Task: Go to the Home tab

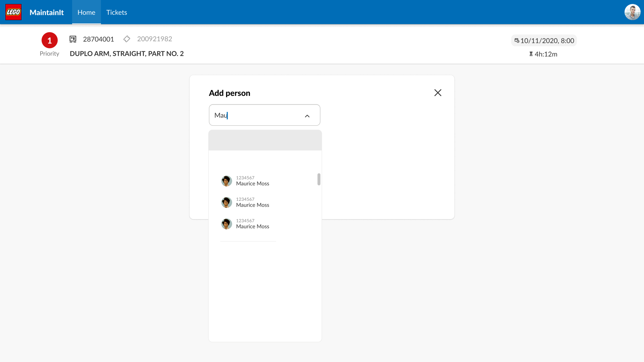Action: 86,12
